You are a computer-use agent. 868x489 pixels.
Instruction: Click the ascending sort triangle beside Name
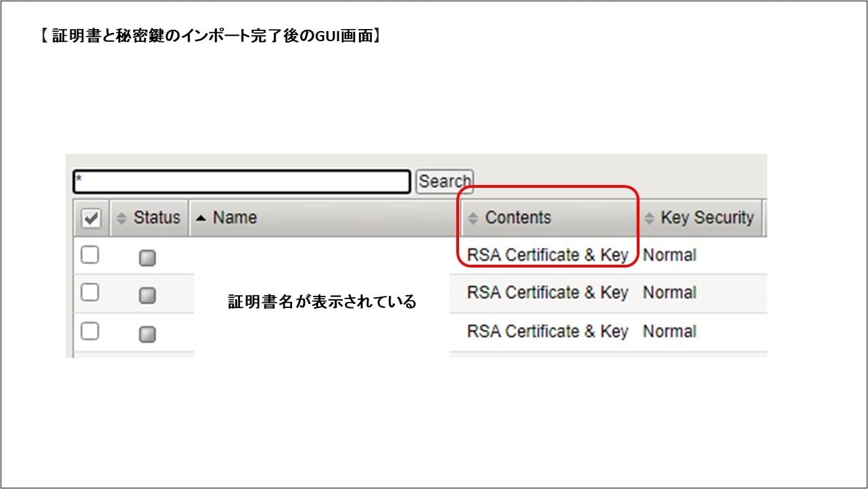(201, 218)
